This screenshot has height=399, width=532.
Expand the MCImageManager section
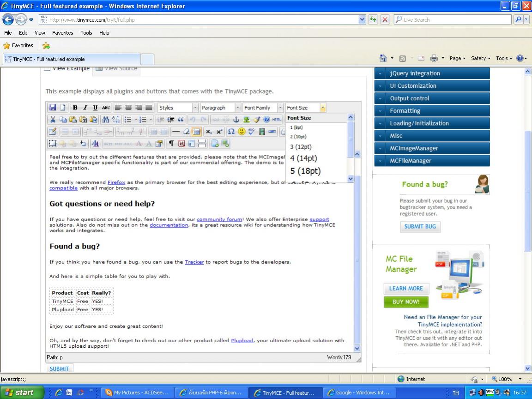point(432,148)
